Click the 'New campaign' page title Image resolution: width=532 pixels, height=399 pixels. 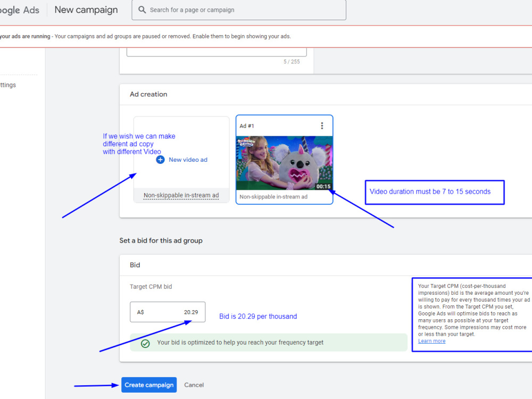(x=86, y=10)
